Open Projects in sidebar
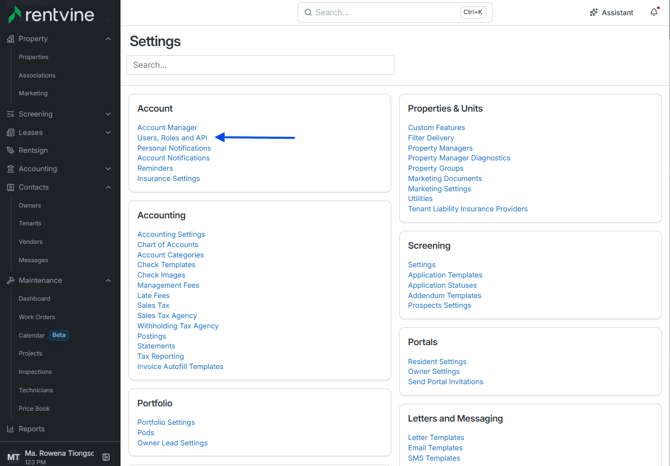The image size is (670, 466). tap(30, 354)
